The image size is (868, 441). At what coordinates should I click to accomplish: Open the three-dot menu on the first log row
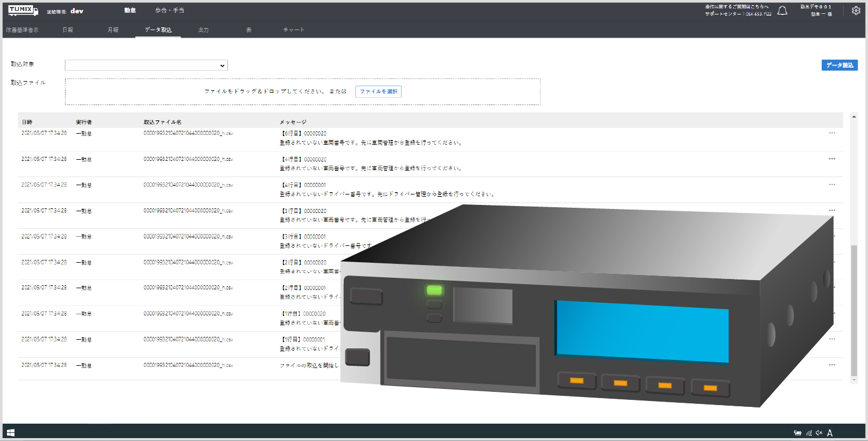832,133
